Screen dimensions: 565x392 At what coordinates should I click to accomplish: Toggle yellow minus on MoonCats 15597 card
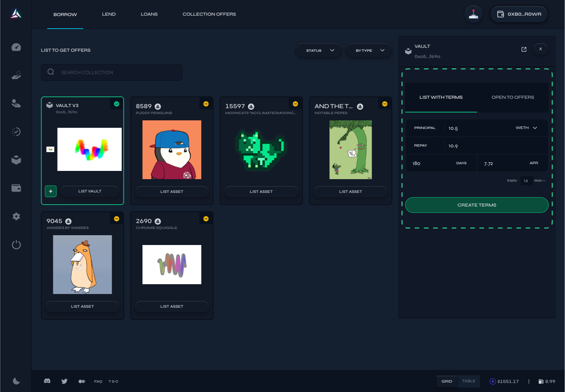tap(295, 104)
